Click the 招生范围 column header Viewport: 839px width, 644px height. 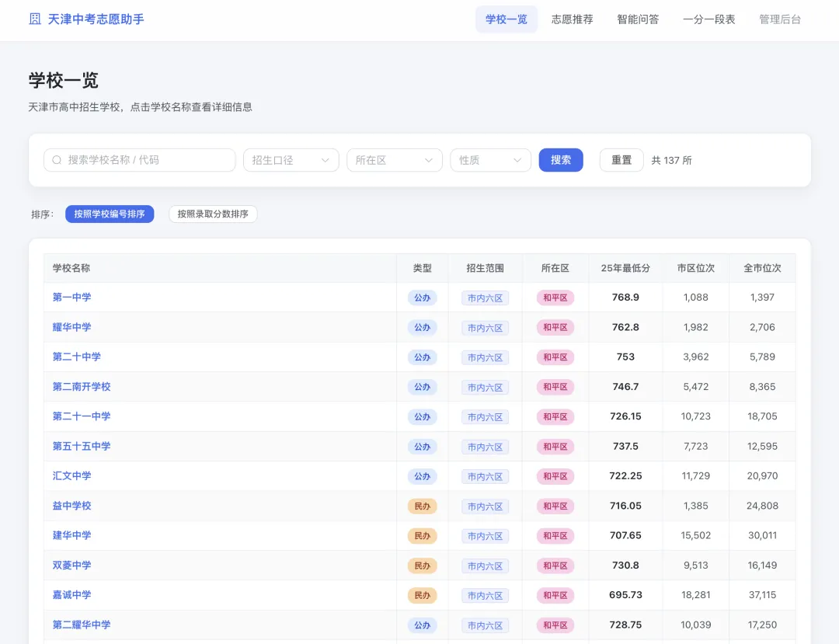485,268
